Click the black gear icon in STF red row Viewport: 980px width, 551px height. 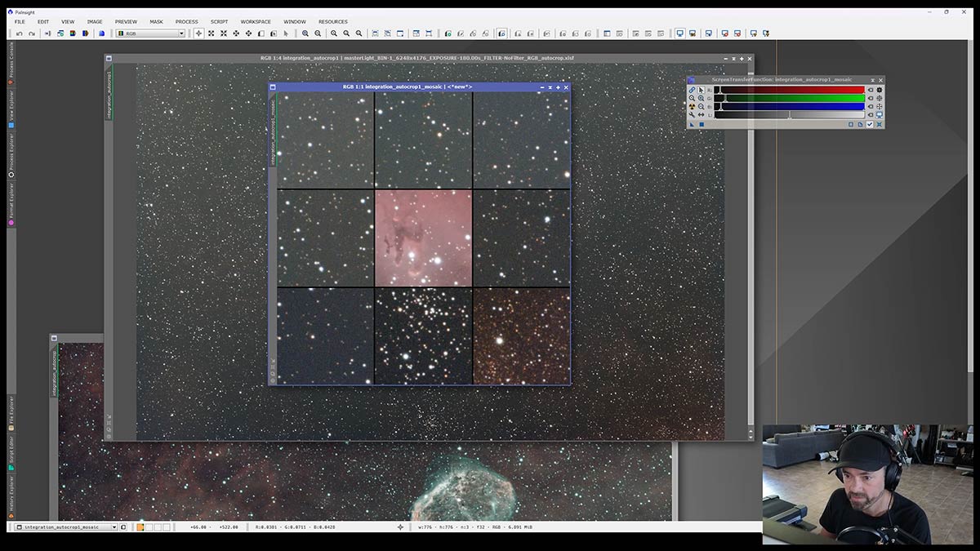[880, 90]
